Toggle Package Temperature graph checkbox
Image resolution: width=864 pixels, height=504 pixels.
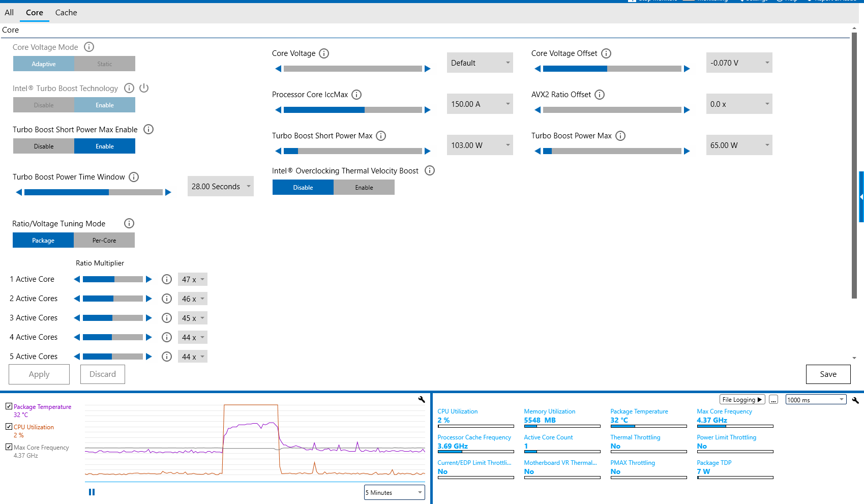[x=9, y=406]
